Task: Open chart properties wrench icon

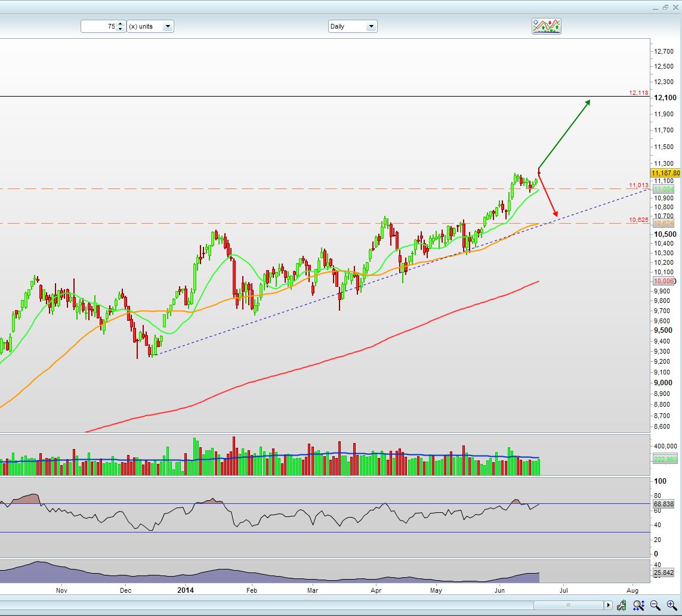Action: coord(622,605)
